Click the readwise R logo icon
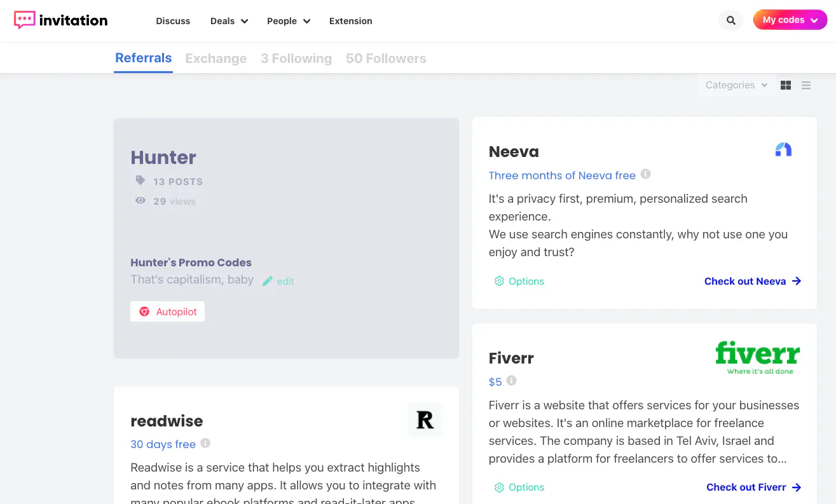This screenshot has height=504, width=836. (425, 419)
